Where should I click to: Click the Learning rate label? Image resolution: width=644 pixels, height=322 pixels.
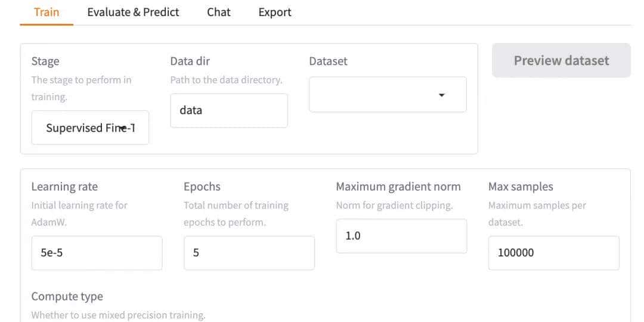(x=64, y=187)
